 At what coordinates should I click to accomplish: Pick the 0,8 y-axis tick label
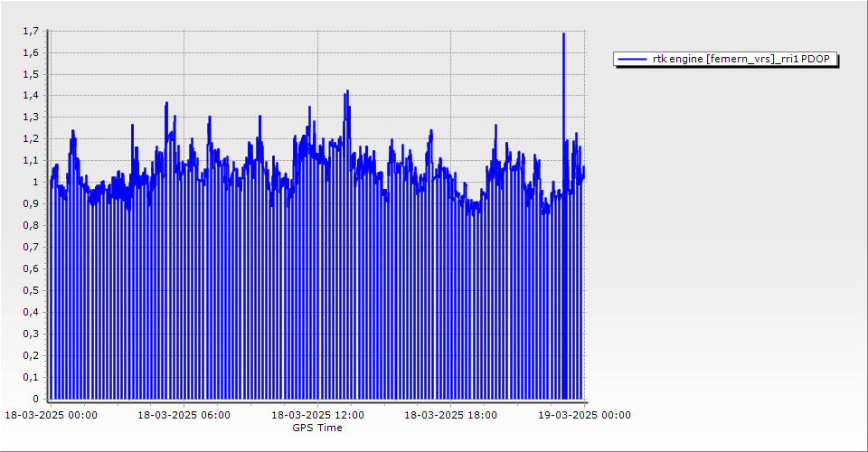coord(32,226)
